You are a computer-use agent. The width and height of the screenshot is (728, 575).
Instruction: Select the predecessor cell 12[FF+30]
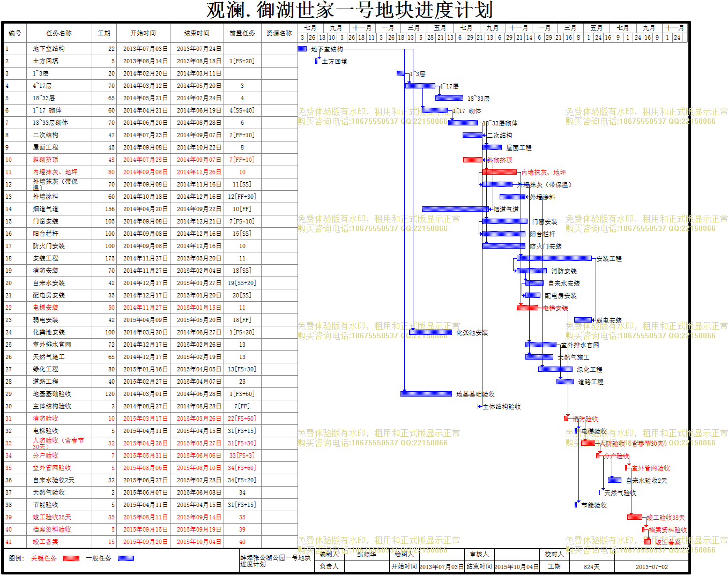[242, 197]
